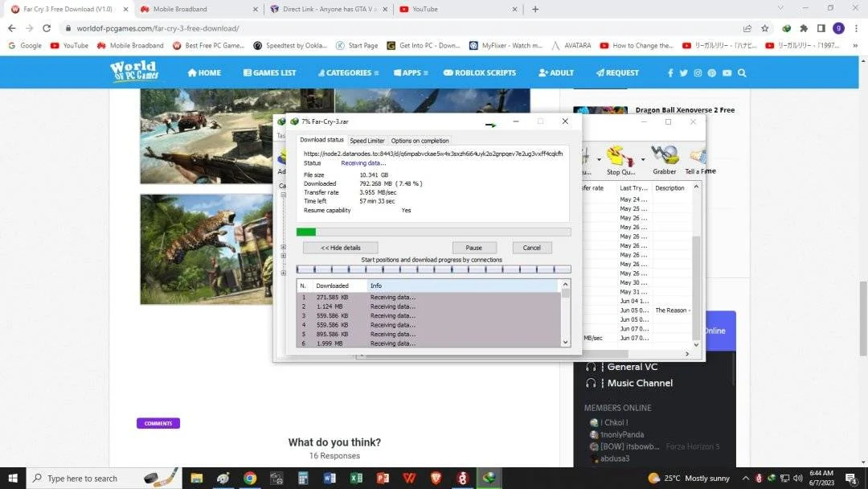Go to HOME in site navigation

pos(204,72)
